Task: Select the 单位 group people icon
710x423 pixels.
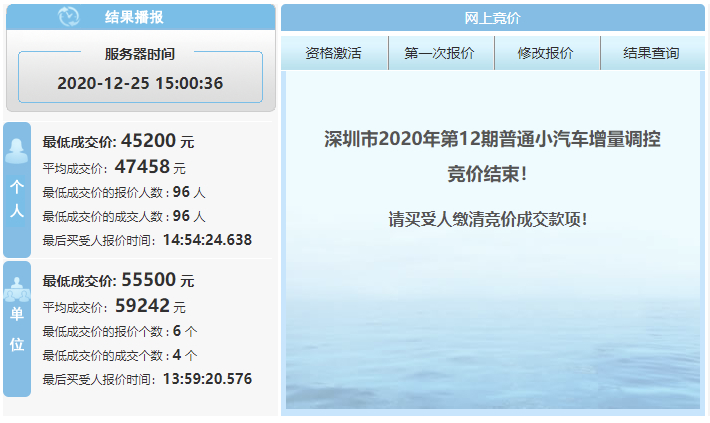Action: pos(17,290)
